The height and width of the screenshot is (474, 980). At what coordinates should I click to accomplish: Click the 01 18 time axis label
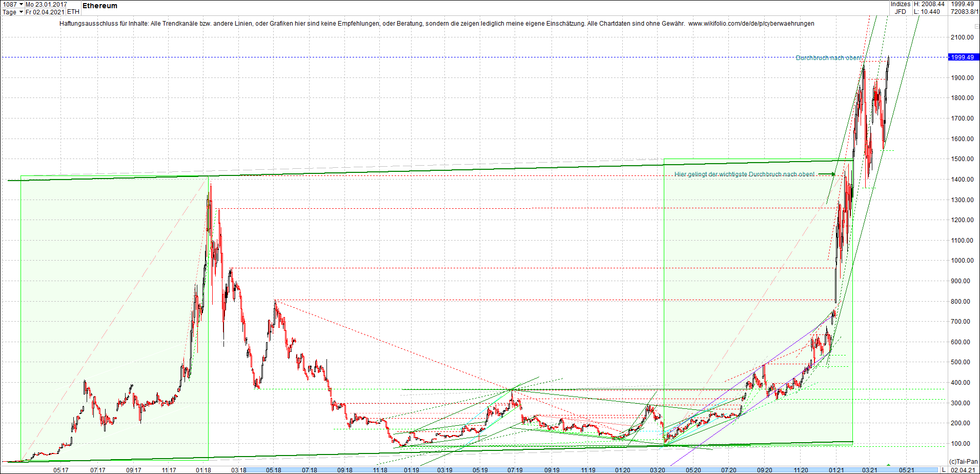(203, 470)
